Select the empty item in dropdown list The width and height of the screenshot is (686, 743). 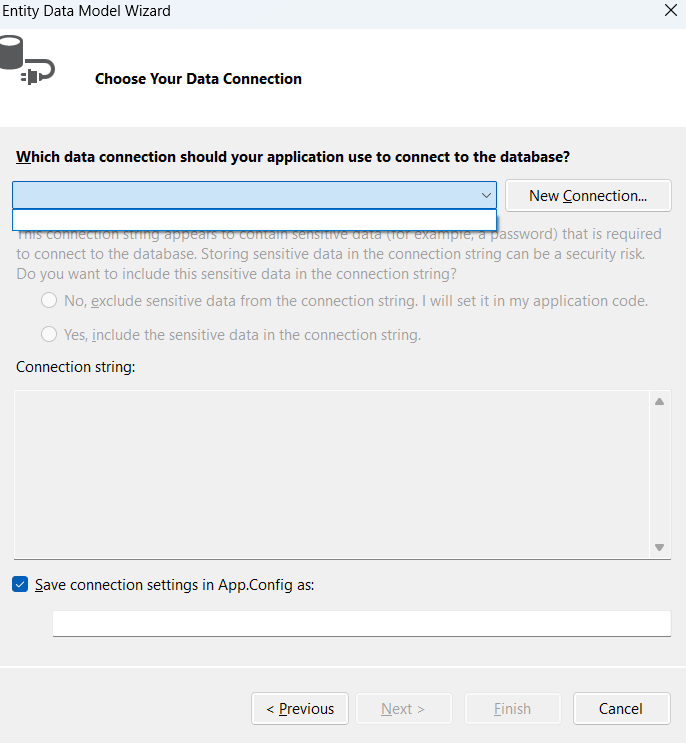254,220
